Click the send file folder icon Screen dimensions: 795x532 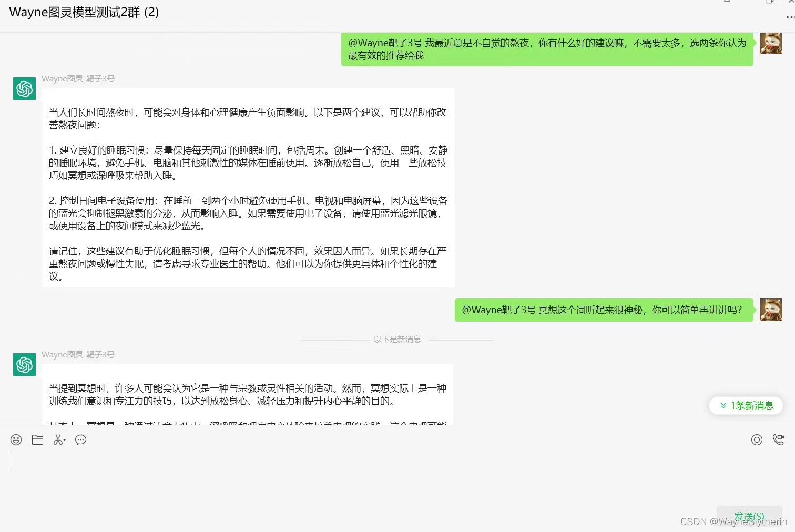pyautogui.click(x=37, y=439)
